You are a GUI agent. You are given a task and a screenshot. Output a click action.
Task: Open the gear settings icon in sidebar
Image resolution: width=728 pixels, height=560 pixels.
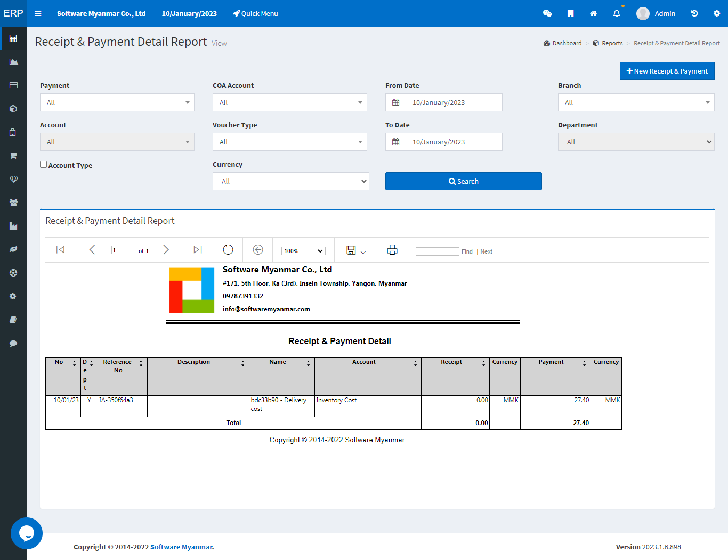tap(13, 296)
